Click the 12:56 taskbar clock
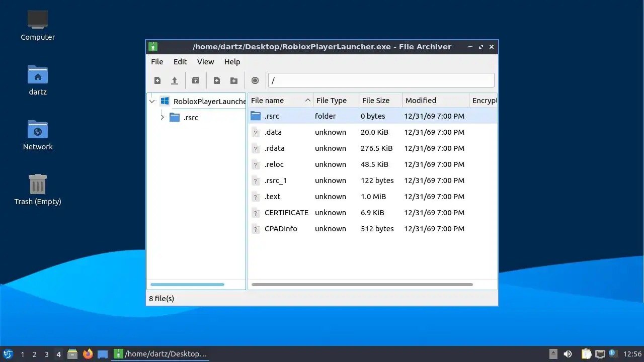The height and width of the screenshot is (362, 644). (x=632, y=354)
